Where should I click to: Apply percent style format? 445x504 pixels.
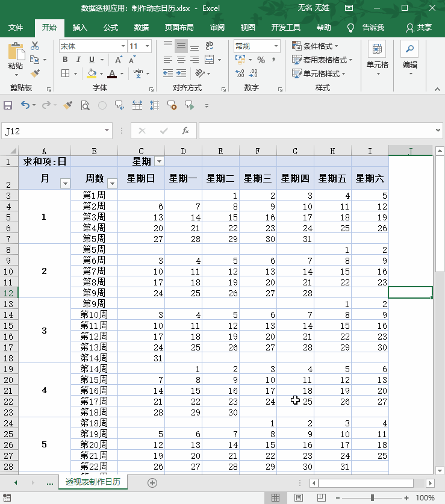coord(261,60)
